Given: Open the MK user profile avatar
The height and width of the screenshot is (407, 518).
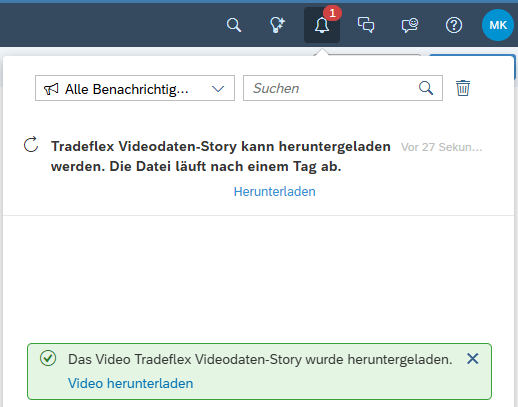Looking at the screenshot, I should pos(498,25).
